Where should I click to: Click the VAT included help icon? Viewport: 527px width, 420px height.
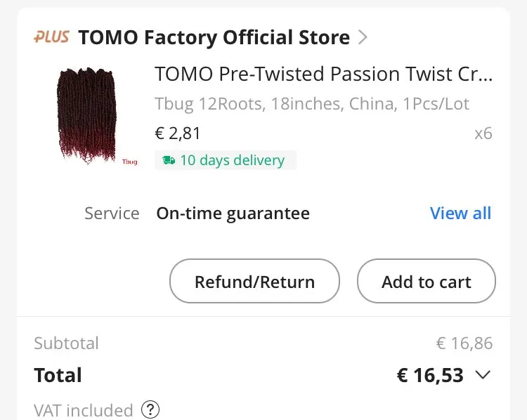pyautogui.click(x=150, y=409)
